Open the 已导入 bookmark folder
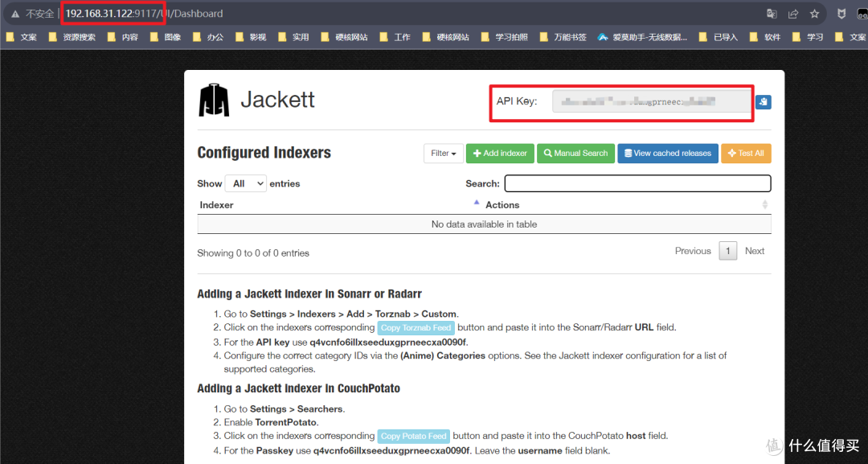The height and width of the screenshot is (464, 868). click(719, 37)
